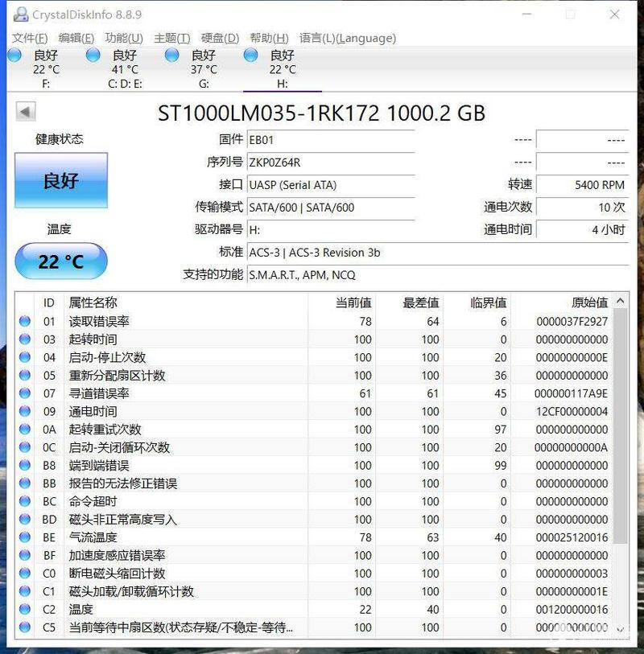Click the rotation speed value 5400 RPM

click(x=582, y=185)
